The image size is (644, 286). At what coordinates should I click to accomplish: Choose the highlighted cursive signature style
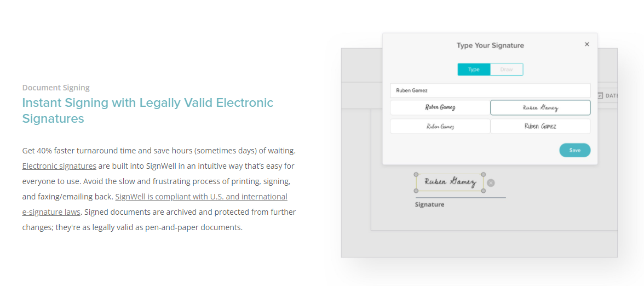click(540, 107)
